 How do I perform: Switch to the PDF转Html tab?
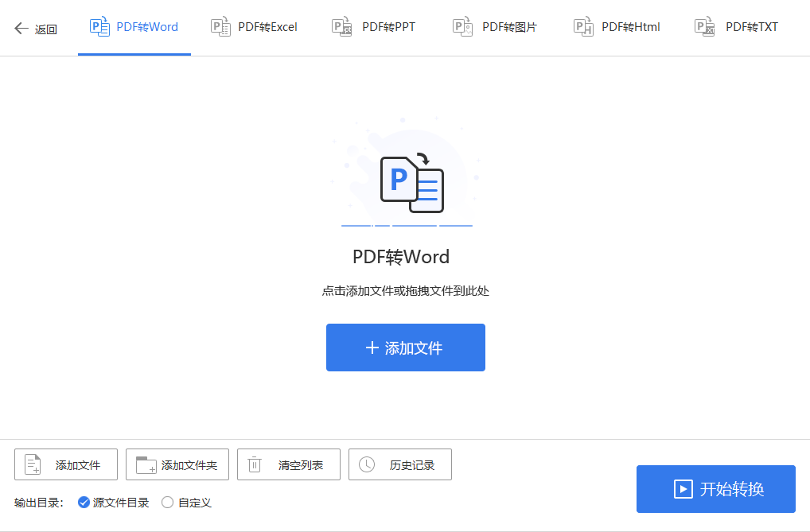[x=617, y=27]
